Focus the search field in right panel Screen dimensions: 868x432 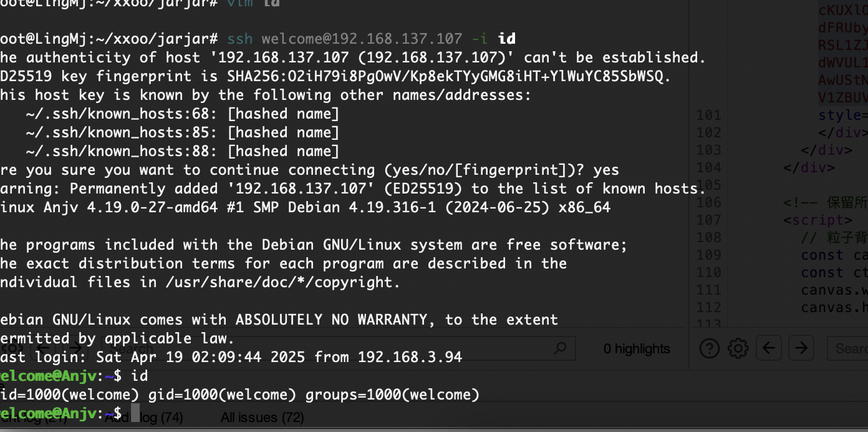pyautogui.click(x=848, y=348)
